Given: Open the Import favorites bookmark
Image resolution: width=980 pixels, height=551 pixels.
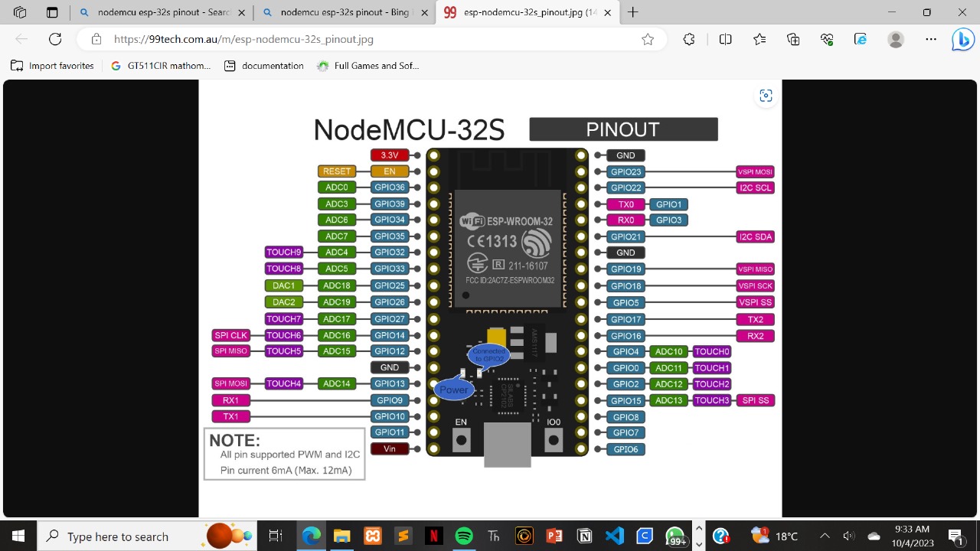Looking at the screenshot, I should [x=52, y=66].
